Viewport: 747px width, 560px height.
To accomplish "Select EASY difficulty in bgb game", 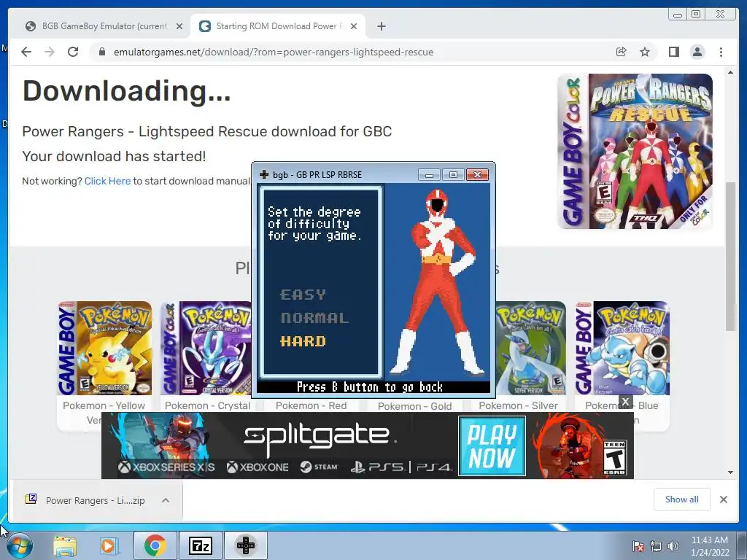I will [x=303, y=295].
